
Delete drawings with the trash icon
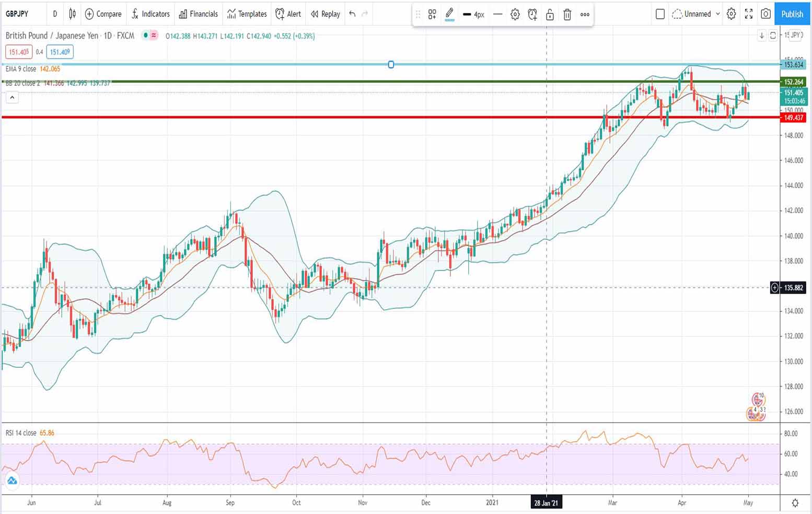tap(567, 15)
